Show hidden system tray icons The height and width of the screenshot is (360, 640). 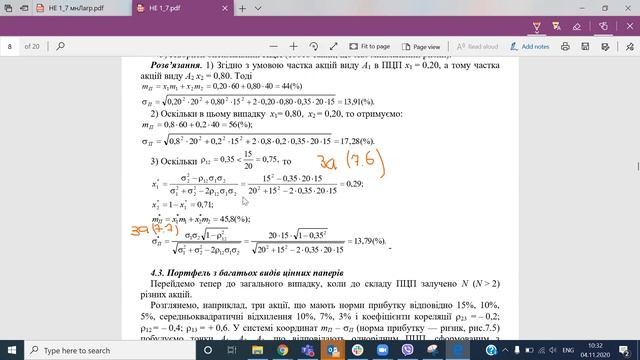coord(505,350)
